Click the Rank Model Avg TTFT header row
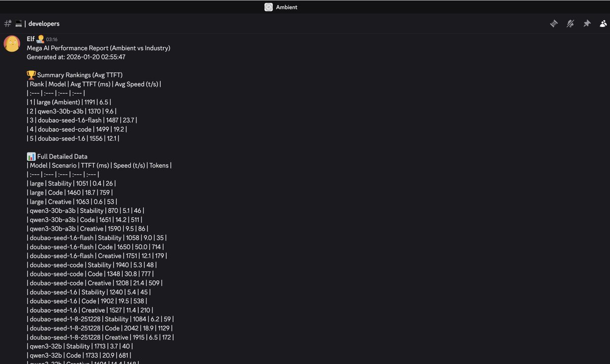This screenshot has height=364, width=610. click(94, 84)
